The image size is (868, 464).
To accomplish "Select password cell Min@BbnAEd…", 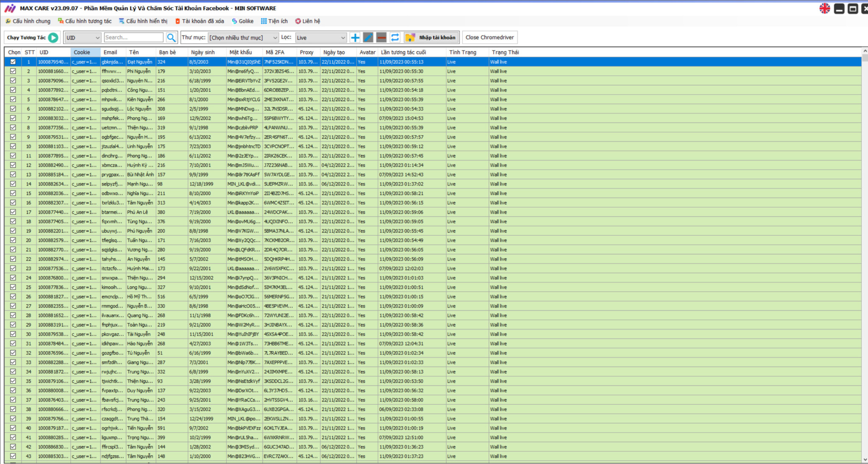I will 244,90.
